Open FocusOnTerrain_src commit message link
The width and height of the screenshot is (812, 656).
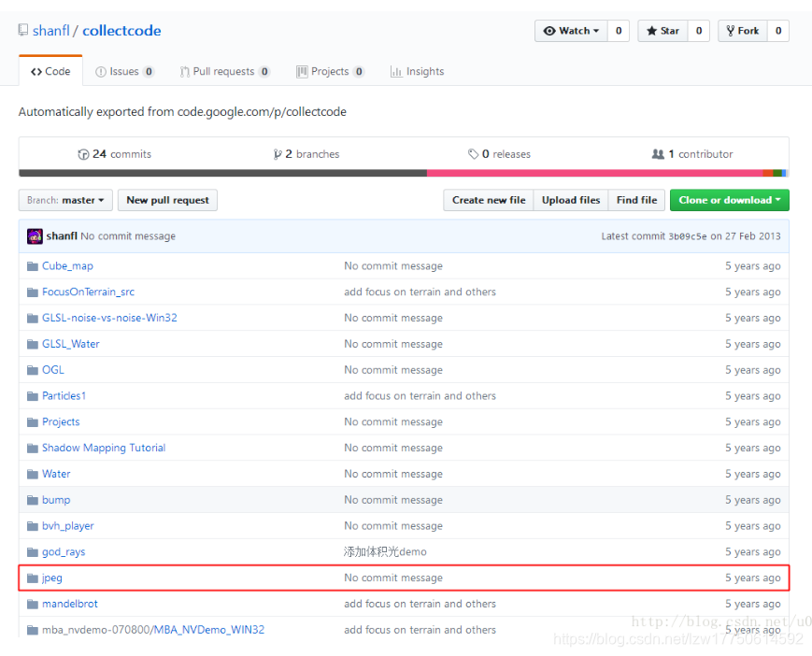point(420,292)
